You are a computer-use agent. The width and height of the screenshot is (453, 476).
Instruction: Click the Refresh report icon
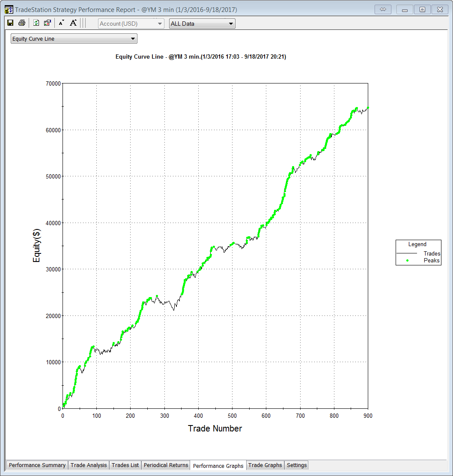point(36,23)
